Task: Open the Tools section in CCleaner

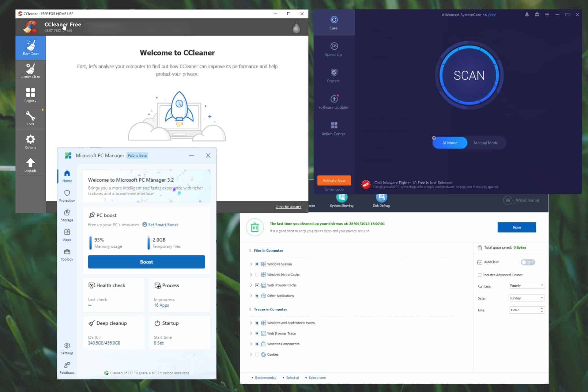Action: coord(31,118)
